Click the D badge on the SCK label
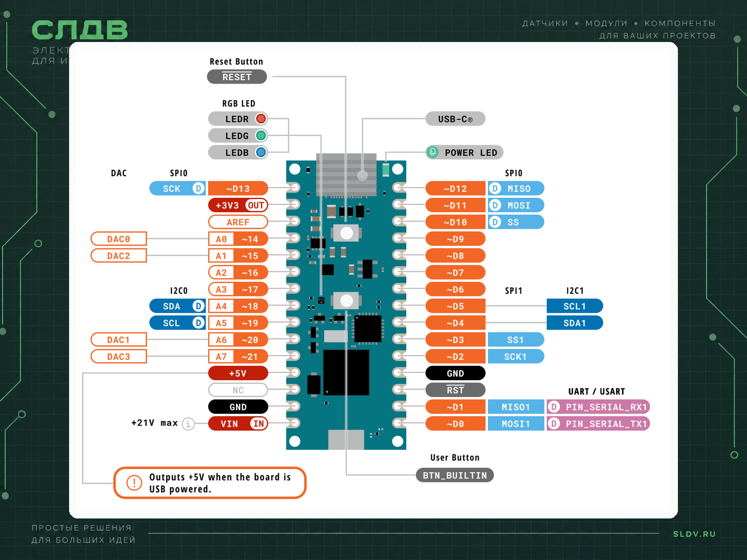The width and height of the screenshot is (747, 560). pyautogui.click(x=198, y=189)
